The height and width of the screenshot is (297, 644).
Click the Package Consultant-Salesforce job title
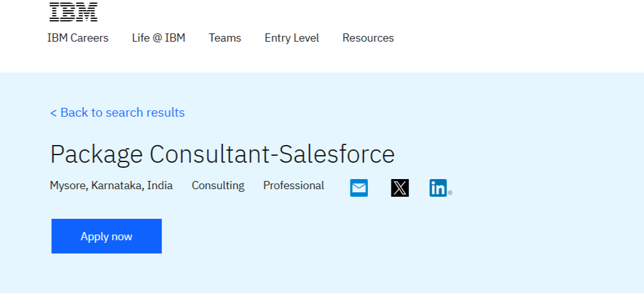[222, 154]
